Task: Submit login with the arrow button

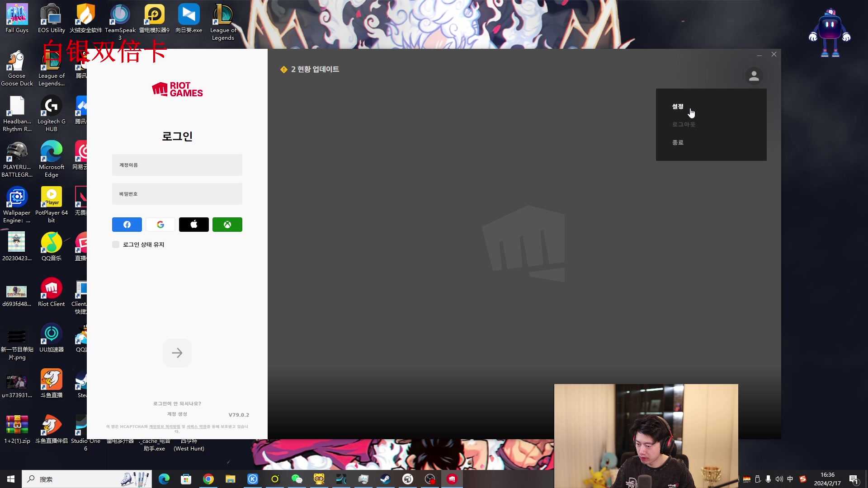Action: click(x=177, y=353)
